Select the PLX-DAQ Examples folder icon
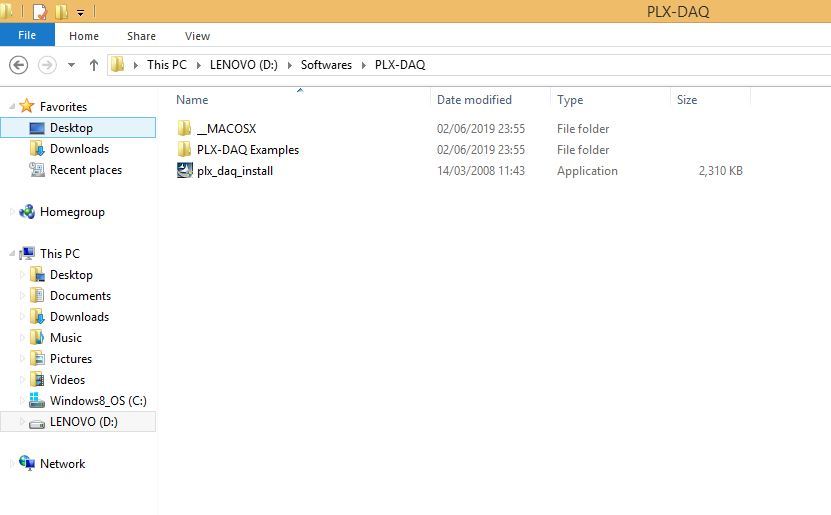 tap(184, 149)
